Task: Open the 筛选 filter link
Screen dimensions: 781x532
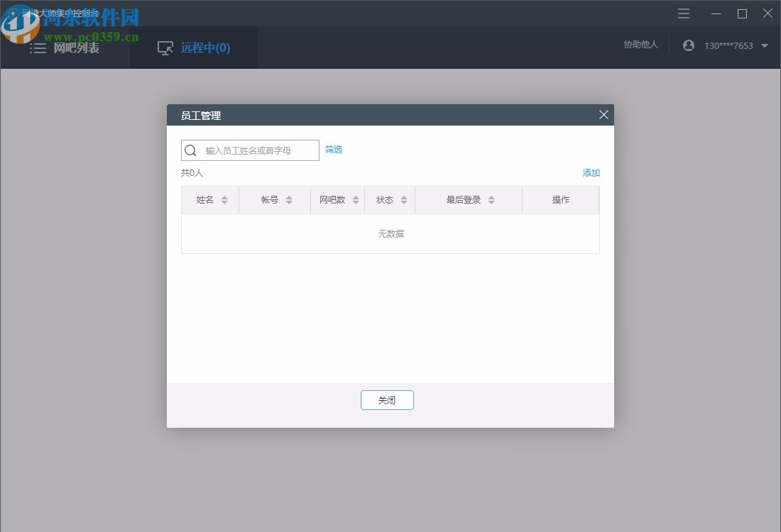Action: pyautogui.click(x=333, y=150)
